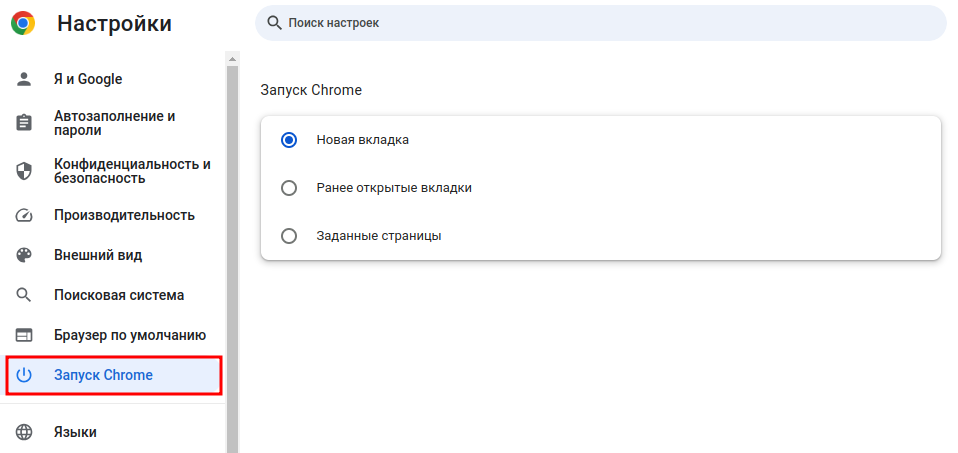The height and width of the screenshot is (453, 958).
Task: Click the power icon for Запуск Chrome
Action: click(x=24, y=375)
